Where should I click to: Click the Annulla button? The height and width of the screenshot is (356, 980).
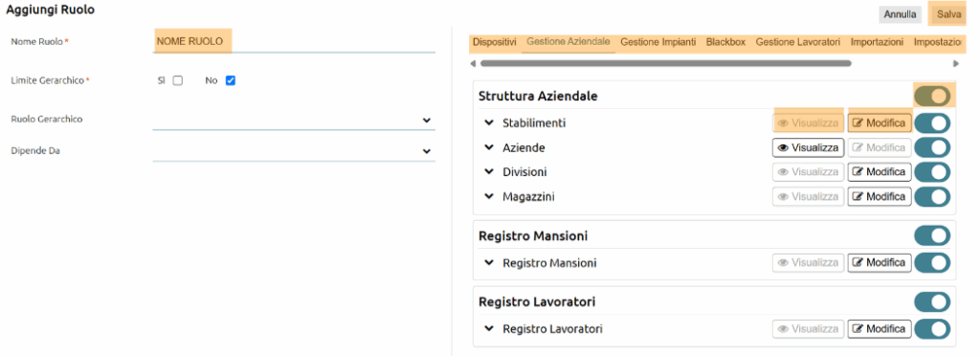tap(900, 14)
